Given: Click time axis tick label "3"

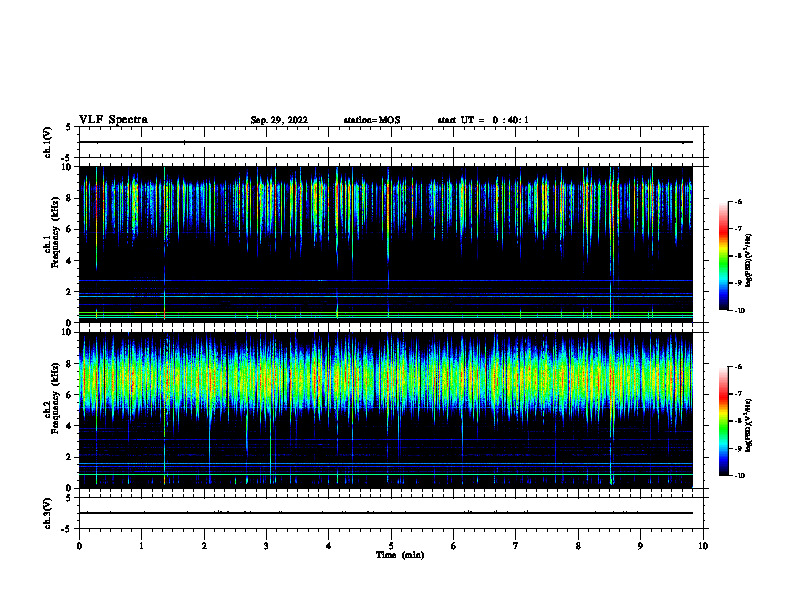Looking at the screenshot, I should pyautogui.click(x=266, y=546).
